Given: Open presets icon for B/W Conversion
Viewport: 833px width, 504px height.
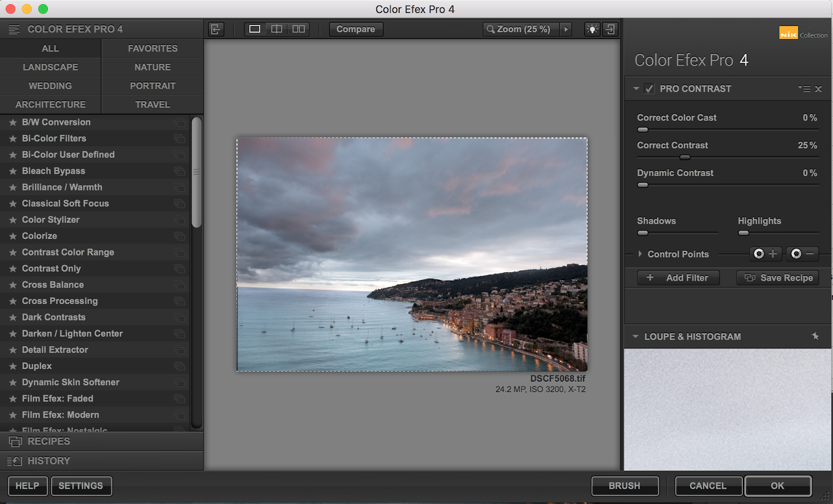Looking at the screenshot, I should [180, 122].
